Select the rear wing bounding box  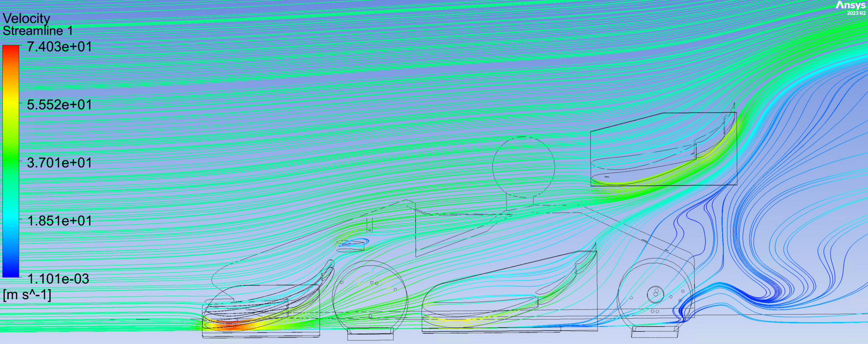[663, 149]
